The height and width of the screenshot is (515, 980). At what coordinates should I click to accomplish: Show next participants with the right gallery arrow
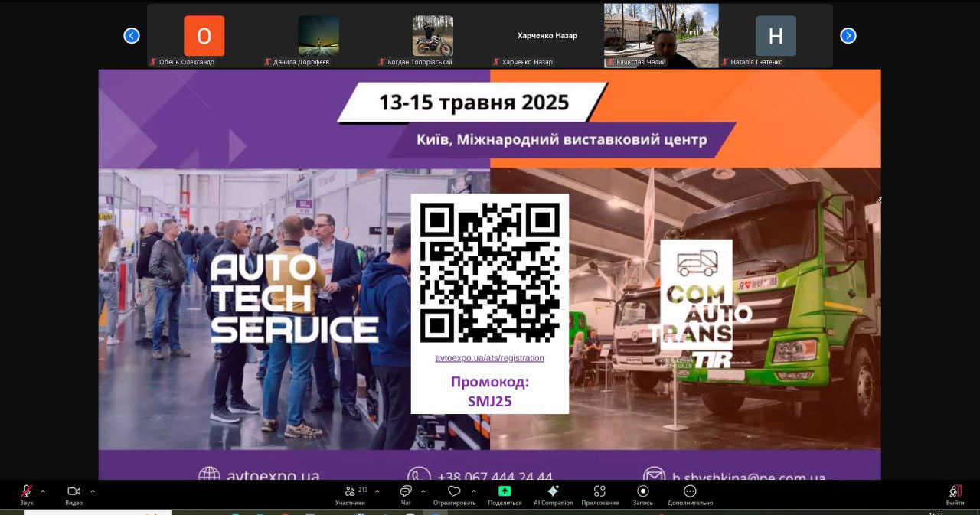(x=848, y=36)
